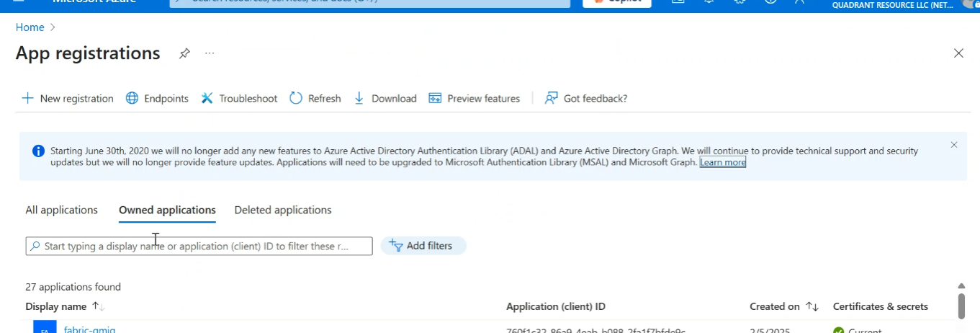Image resolution: width=980 pixels, height=333 pixels.
Task: Click the blue info icon in the banner
Action: click(38, 151)
